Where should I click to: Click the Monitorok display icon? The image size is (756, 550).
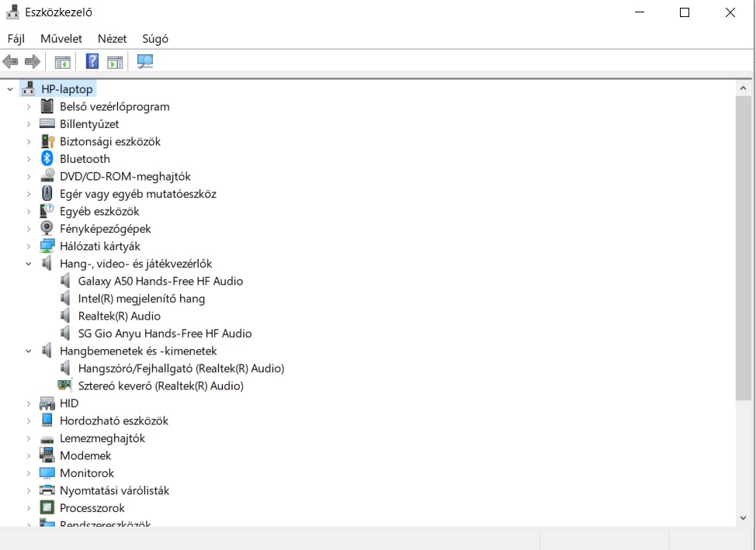[x=47, y=473]
